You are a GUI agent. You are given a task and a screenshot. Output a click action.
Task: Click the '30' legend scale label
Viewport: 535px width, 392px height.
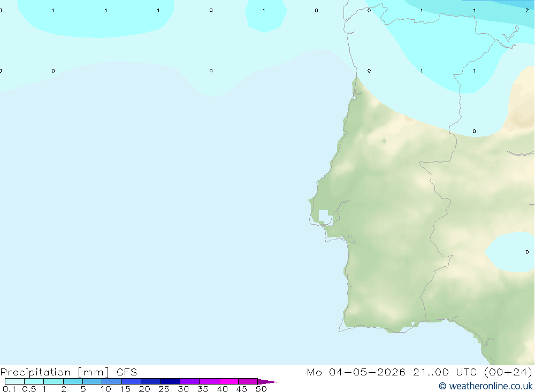pos(184,389)
